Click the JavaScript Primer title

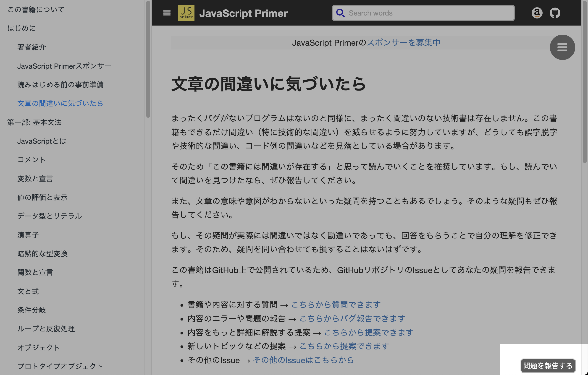point(243,13)
